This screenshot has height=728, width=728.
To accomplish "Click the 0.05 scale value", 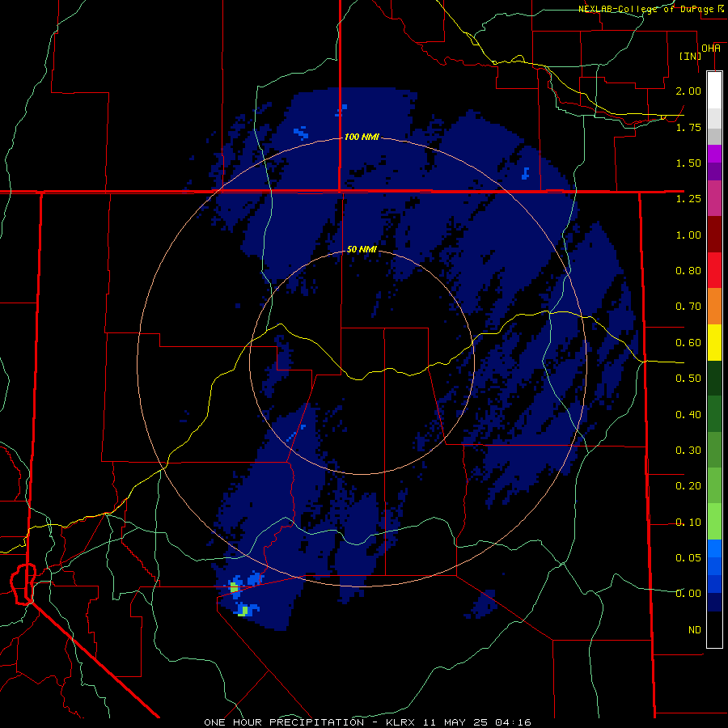I will click(688, 557).
